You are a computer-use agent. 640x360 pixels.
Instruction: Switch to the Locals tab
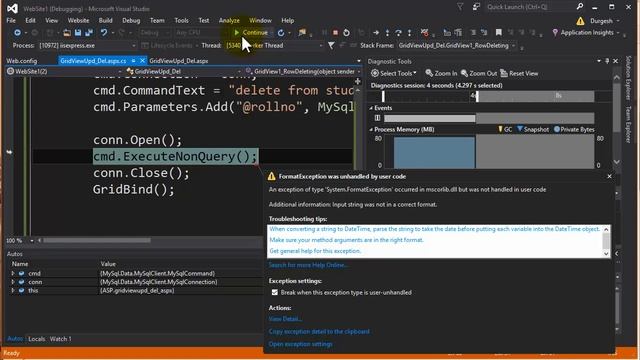[x=36, y=339]
